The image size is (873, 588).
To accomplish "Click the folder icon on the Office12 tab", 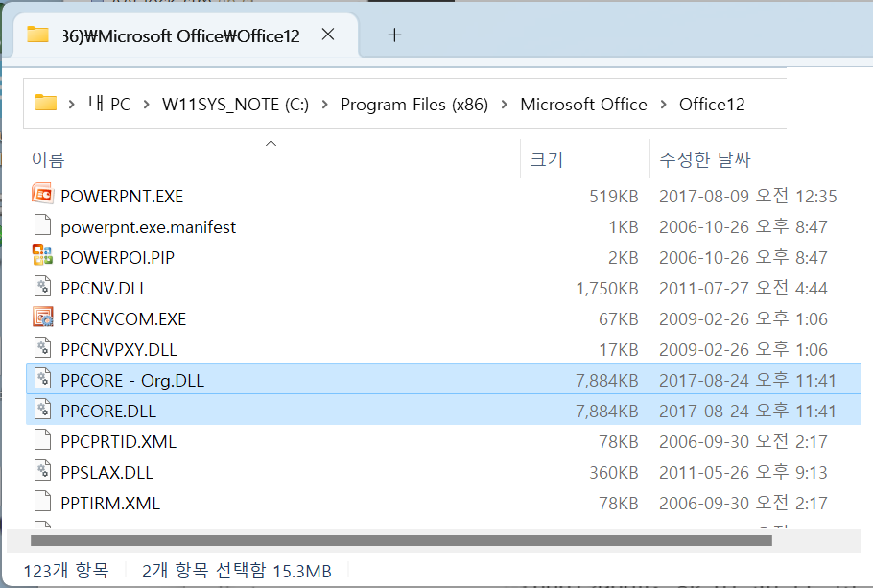I will click(37, 35).
